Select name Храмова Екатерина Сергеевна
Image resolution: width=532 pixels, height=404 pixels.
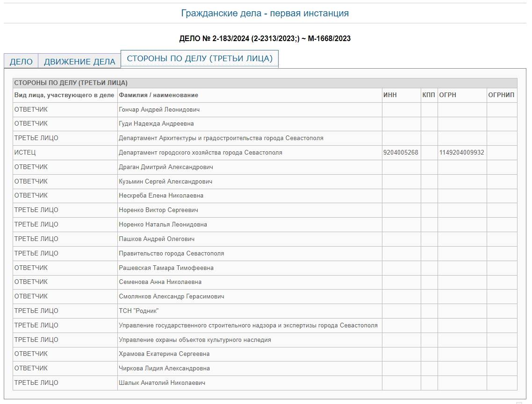164,354
